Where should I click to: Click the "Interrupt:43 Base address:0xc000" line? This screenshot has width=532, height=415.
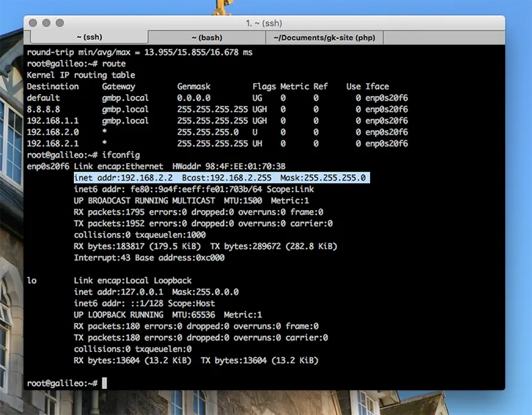[149, 258]
